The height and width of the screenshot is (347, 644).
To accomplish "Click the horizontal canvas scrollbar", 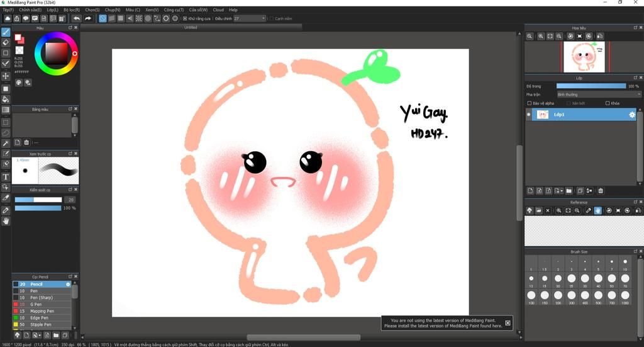I will point(304,338).
